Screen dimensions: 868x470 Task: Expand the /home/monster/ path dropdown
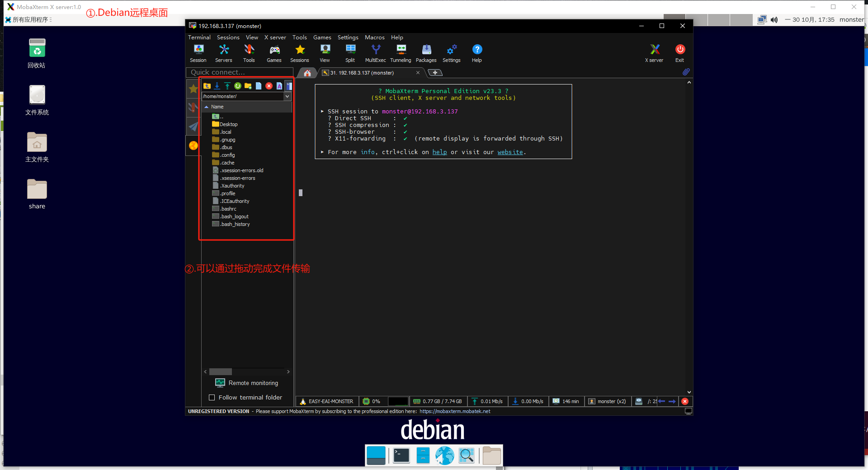point(287,96)
